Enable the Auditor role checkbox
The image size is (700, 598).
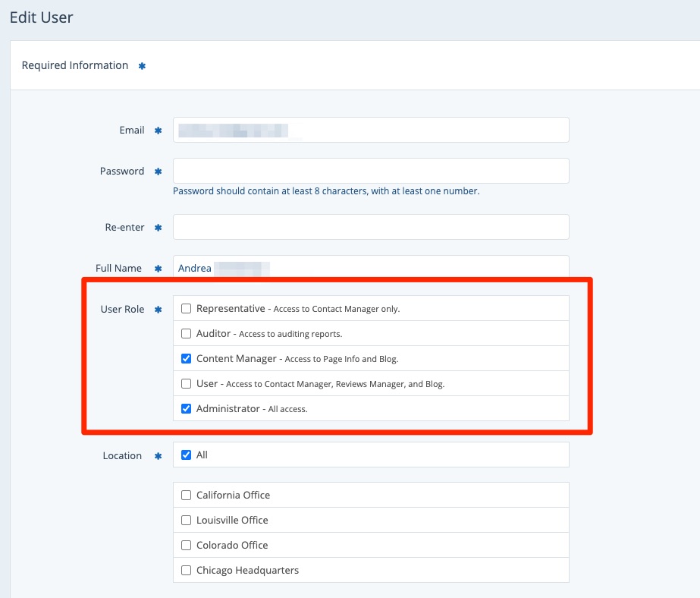point(186,334)
